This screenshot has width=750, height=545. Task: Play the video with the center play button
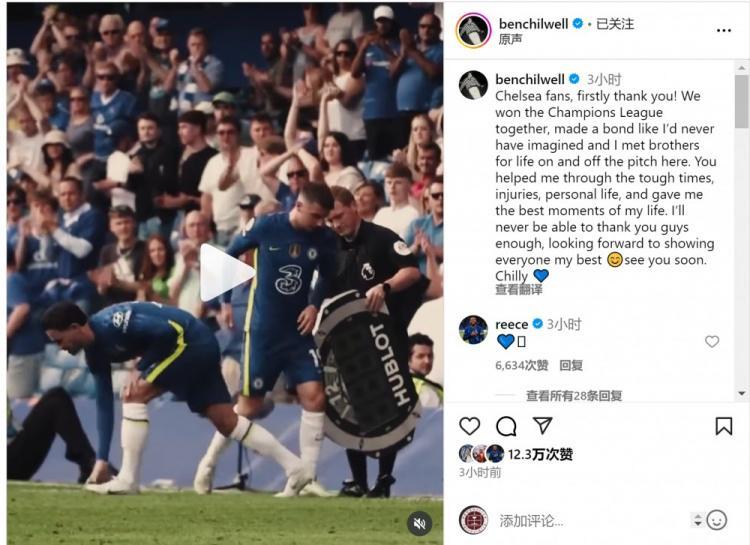(226, 273)
